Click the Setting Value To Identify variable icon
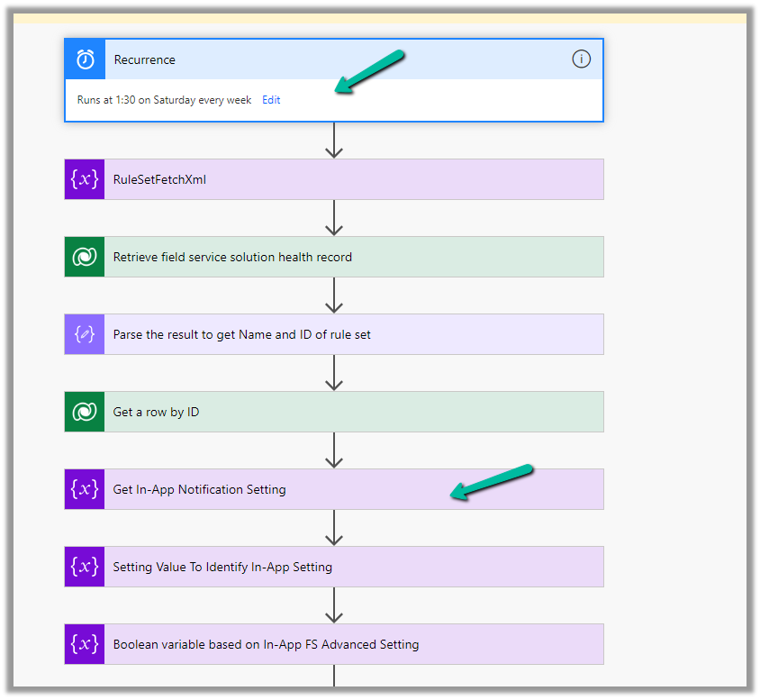Image resolution: width=760 pixels, height=700 pixels. pyautogui.click(x=85, y=567)
